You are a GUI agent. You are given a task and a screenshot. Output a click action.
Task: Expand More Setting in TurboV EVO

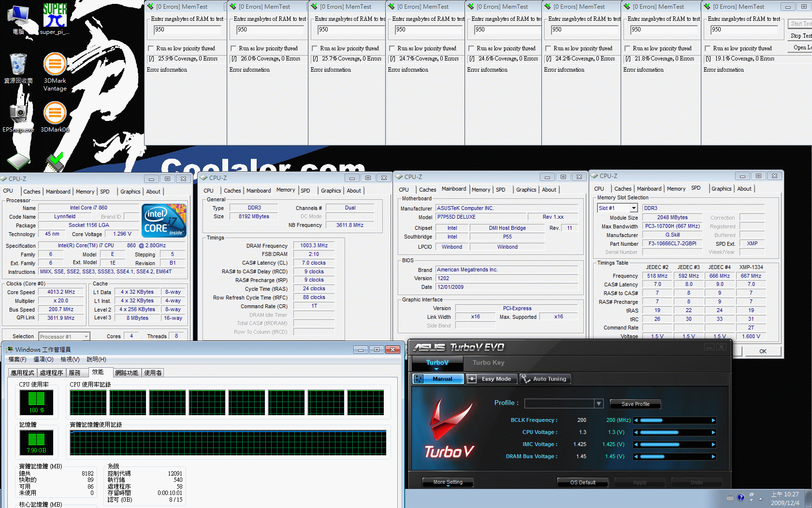tap(448, 482)
